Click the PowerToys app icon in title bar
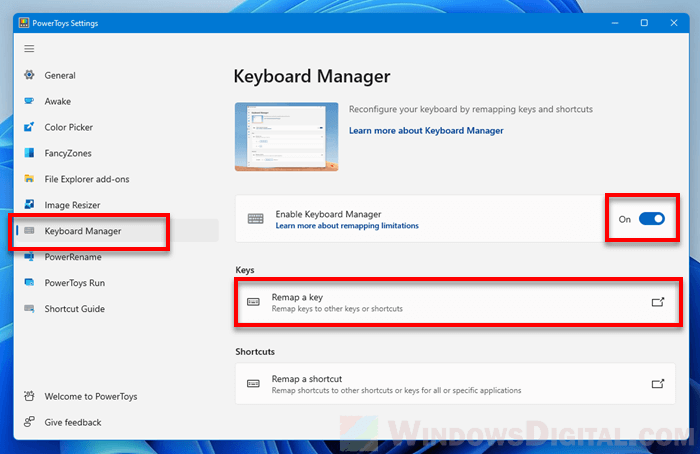The height and width of the screenshot is (454, 700). click(24, 23)
